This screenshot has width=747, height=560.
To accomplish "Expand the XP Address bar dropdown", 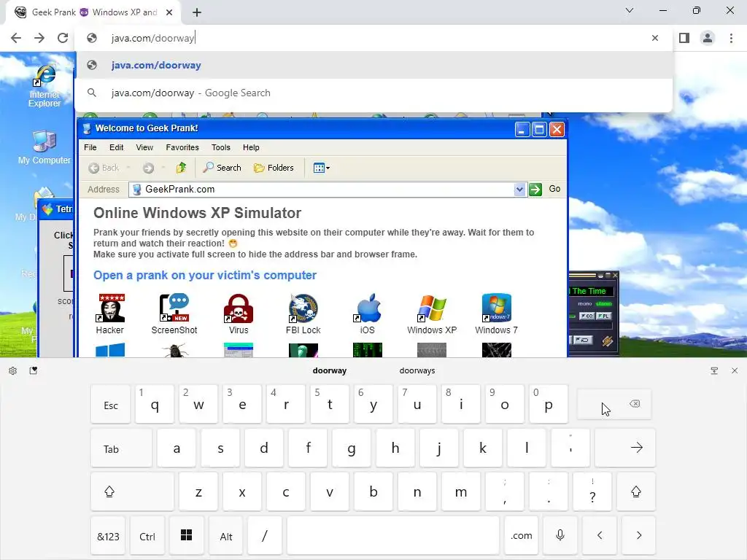I will pyautogui.click(x=519, y=190).
